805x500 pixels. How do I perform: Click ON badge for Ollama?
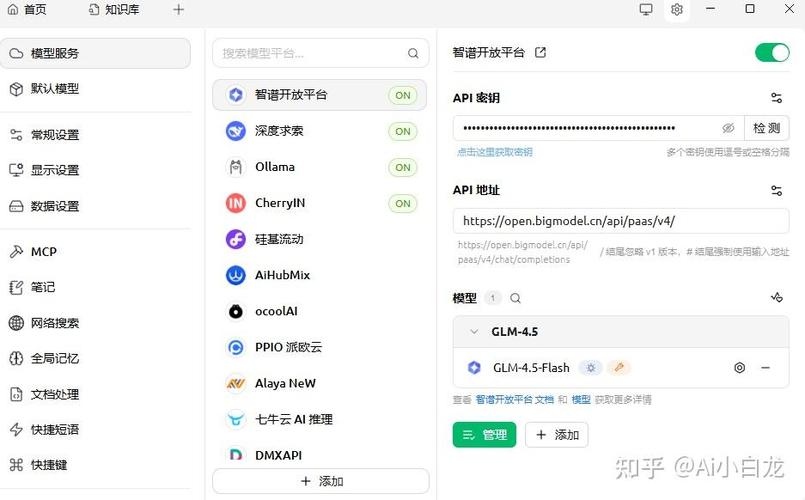[403, 167]
